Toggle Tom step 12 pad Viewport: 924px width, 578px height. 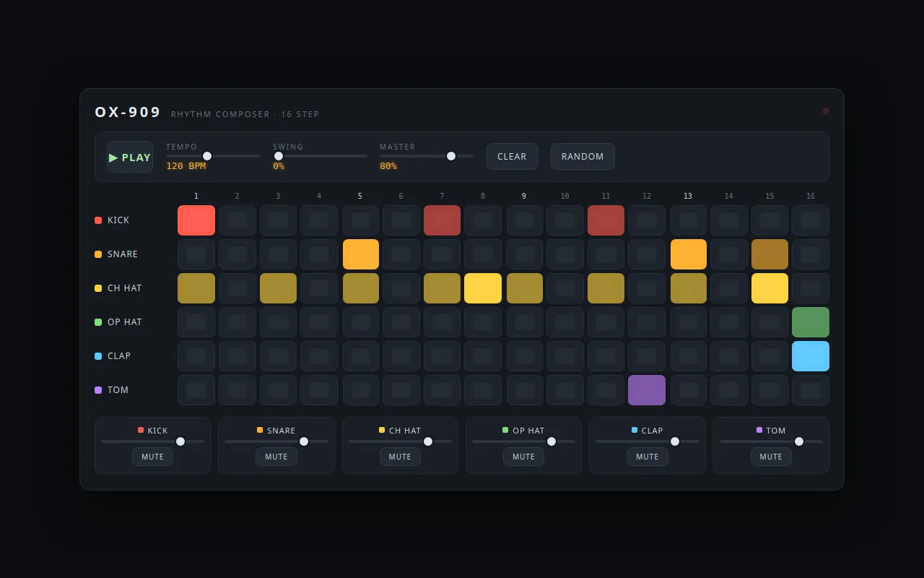(x=647, y=390)
